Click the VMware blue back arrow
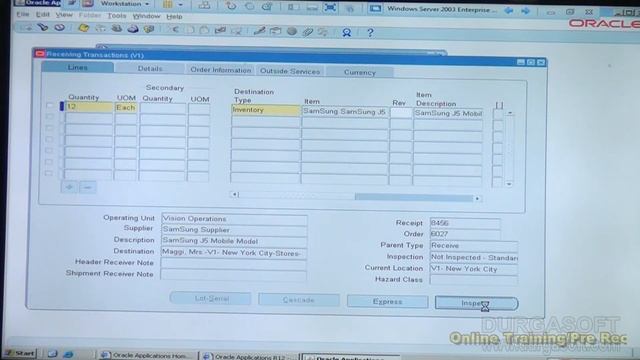640x360 pixels. tap(509, 11)
